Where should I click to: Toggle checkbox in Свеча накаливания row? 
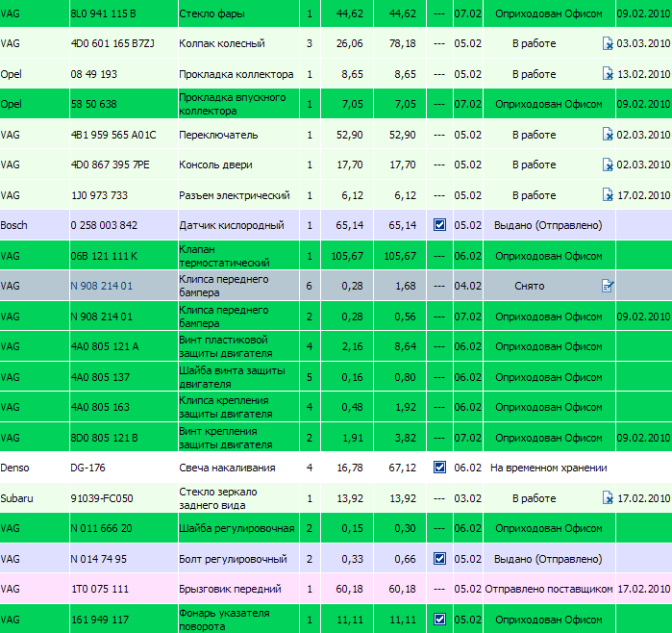pyautogui.click(x=439, y=467)
